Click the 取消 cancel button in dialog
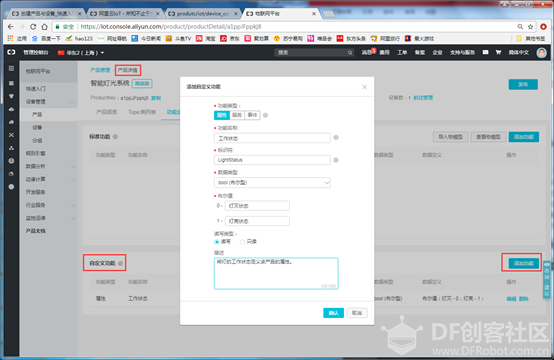This screenshot has width=554, height=360. click(x=357, y=313)
